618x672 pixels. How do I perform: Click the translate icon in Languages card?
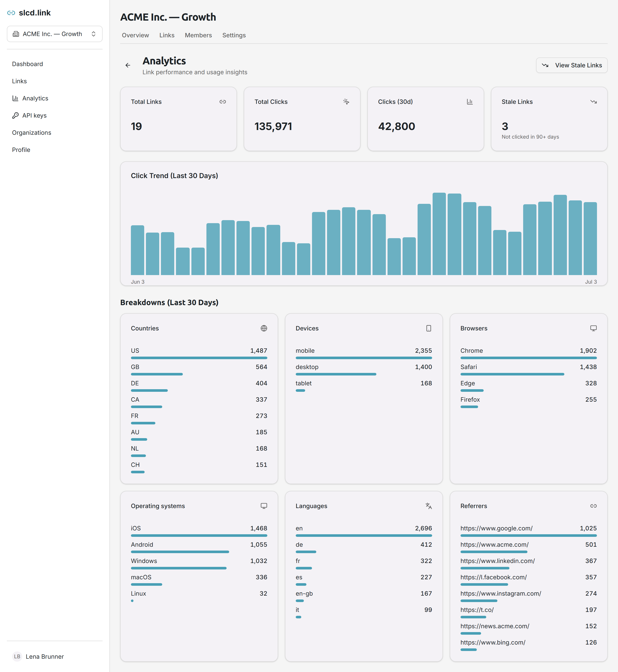(428, 506)
